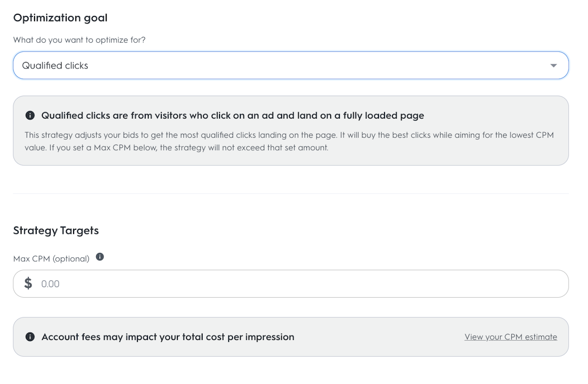Click the info icon next to Max CPM
The height and width of the screenshot is (384, 588).
pos(100,257)
